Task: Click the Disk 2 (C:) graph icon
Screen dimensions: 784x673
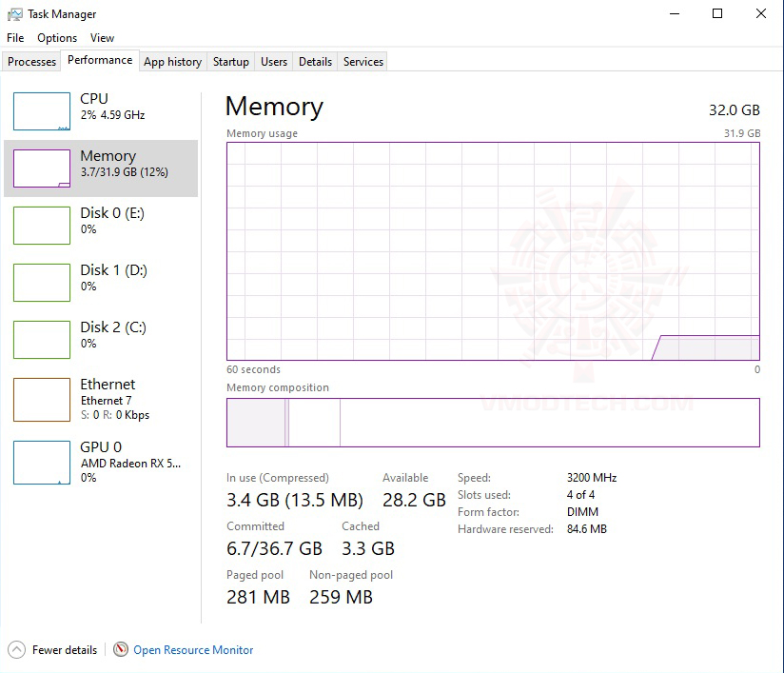Action: point(42,340)
